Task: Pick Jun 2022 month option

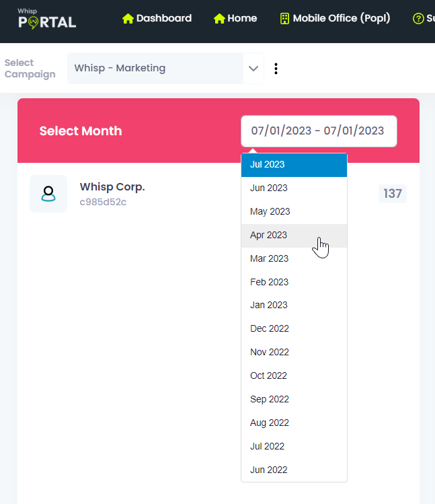Action: click(294, 470)
